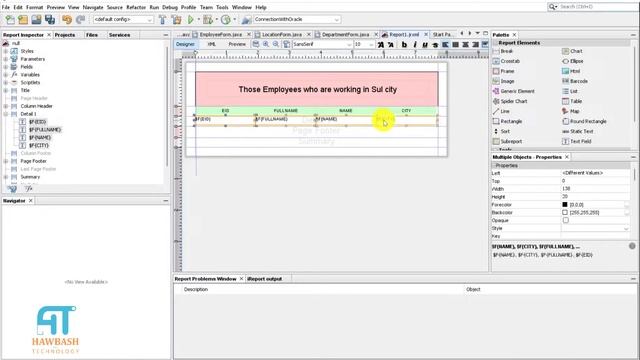Image resolution: width=640 pixels, height=360 pixels.
Task: Click the Backcolor white color swatch
Action: pyautogui.click(x=565, y=213)
